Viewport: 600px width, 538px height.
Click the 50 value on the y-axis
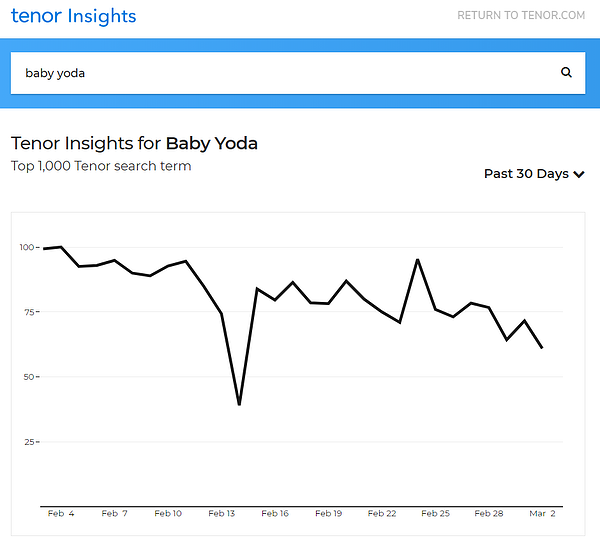pyautogui.click(x=28, y=377)
